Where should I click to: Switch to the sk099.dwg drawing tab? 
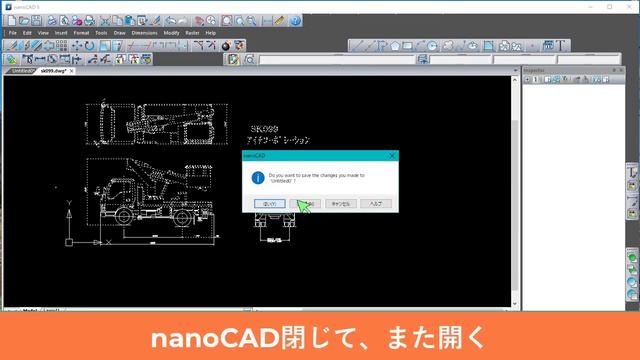[53, 71]
